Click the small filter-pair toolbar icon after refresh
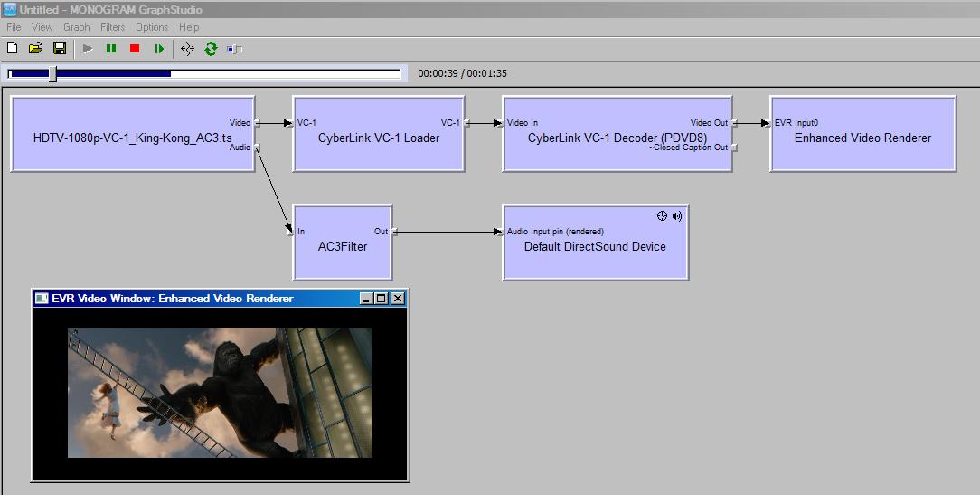Image resolution: width=980 pixels, height=495 pixels. (234, 49)
